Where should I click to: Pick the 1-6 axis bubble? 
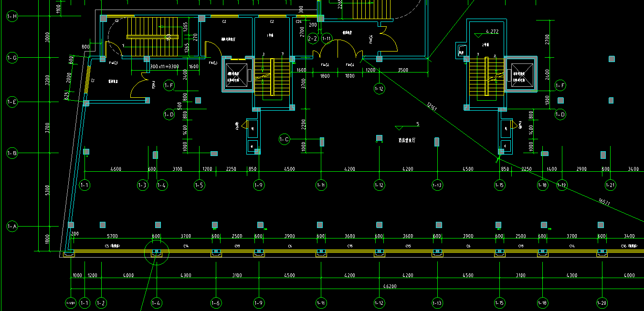pyautogui.click(x=216, y=302)
